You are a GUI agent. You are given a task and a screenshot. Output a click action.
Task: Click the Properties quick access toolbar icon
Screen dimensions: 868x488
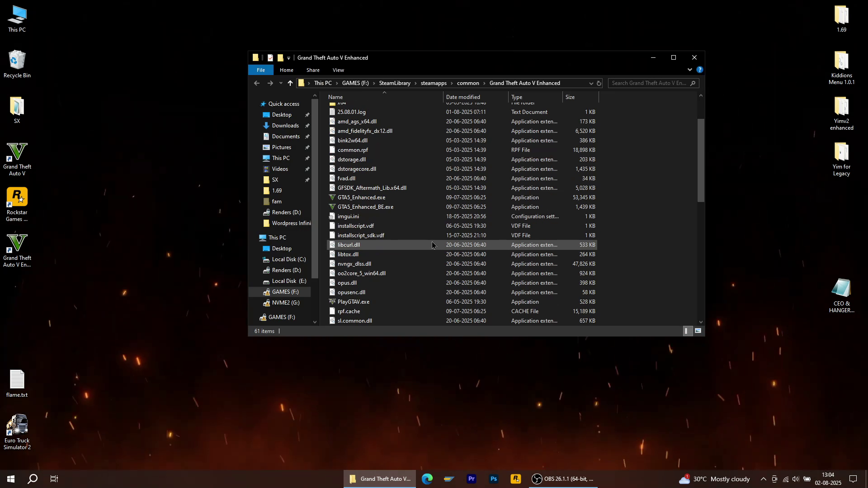coord(270,58)
